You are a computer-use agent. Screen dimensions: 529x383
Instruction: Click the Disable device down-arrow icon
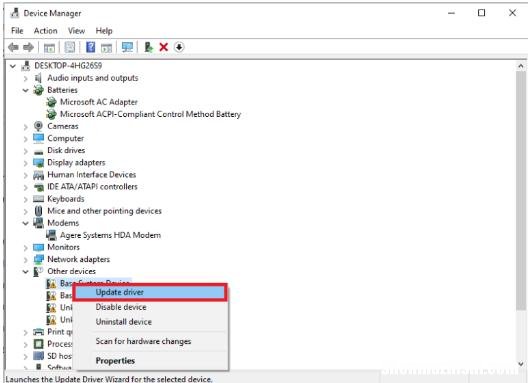[179, 47]
